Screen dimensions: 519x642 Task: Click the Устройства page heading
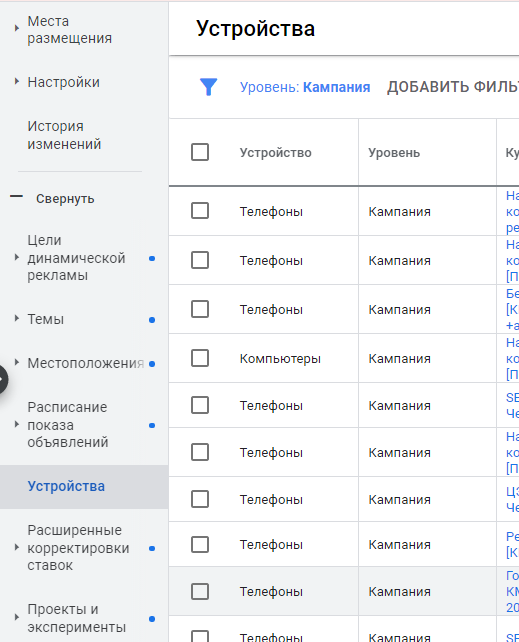(x=255, y=29)
